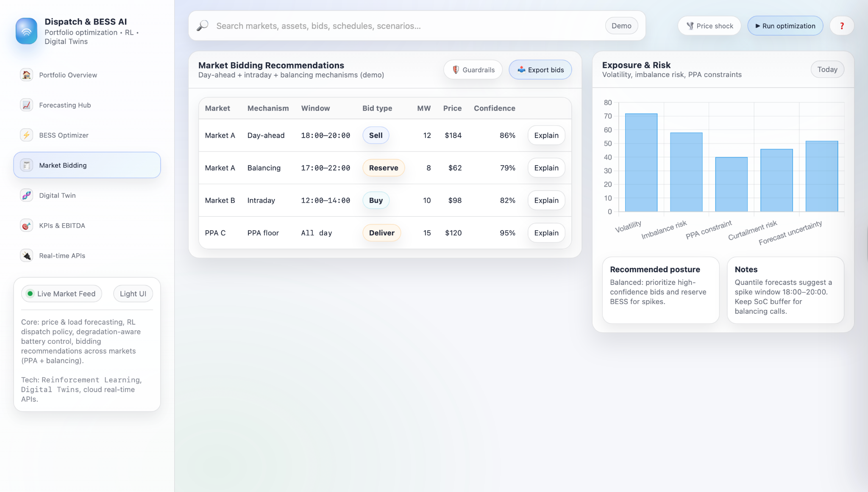
Task: Click the Forecasting Hub chart icon
Action: tap(26, 105)
